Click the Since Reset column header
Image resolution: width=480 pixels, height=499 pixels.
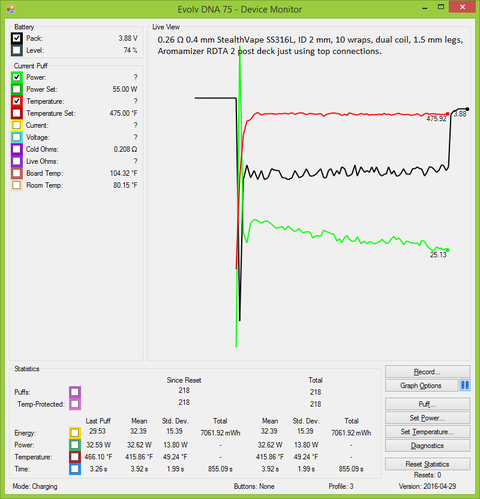[184, 380]
